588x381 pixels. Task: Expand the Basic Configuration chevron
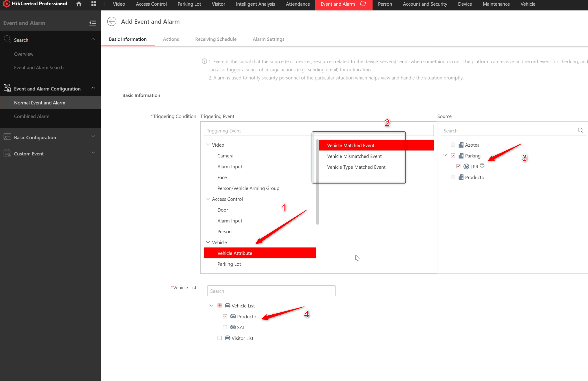(93, 136)
